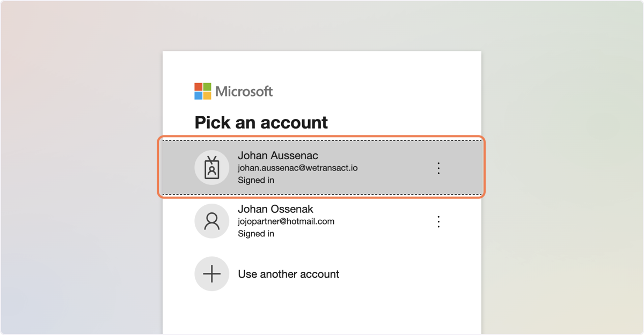Click email jojopartner@hotmail.com
Screen dimensions: 644x335
(x=286, y=221)
